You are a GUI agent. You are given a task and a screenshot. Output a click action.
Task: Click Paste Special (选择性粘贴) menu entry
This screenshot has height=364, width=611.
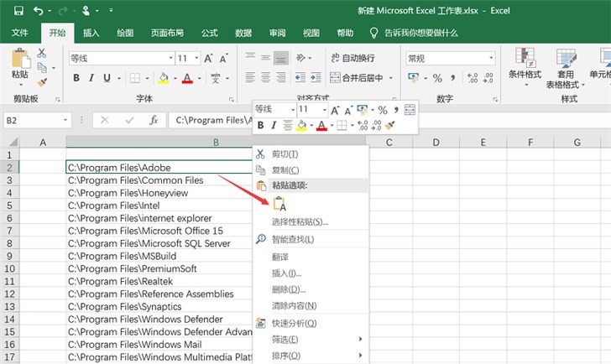(x=300, y=222)
